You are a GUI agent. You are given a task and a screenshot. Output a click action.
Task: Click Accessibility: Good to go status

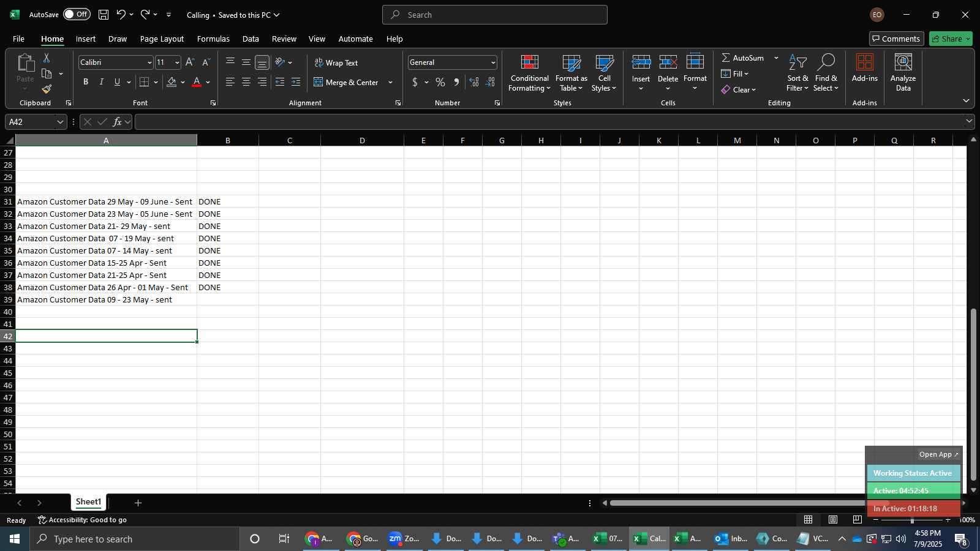(82, 520)
